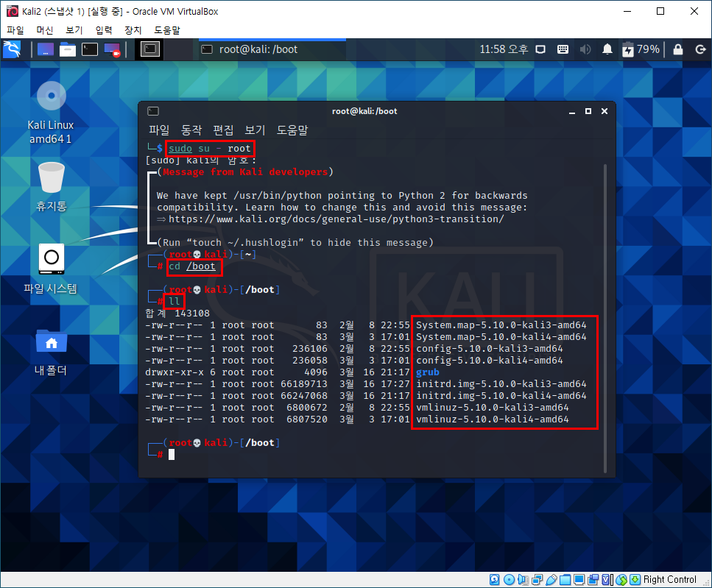Image resolution: width=712 pixels, height=588 pixels.
Task: Open VirtualBox 입력 menu
Action: click(x=104, y=30)
